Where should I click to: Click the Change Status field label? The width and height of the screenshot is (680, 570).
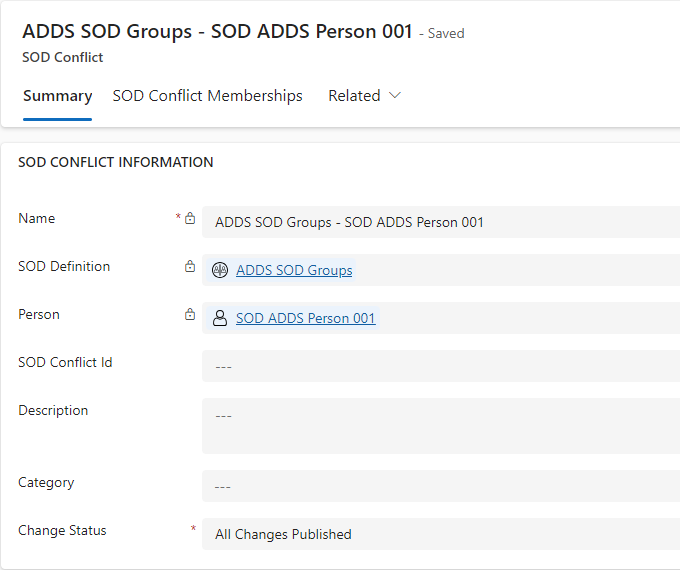tap(62, 530)
